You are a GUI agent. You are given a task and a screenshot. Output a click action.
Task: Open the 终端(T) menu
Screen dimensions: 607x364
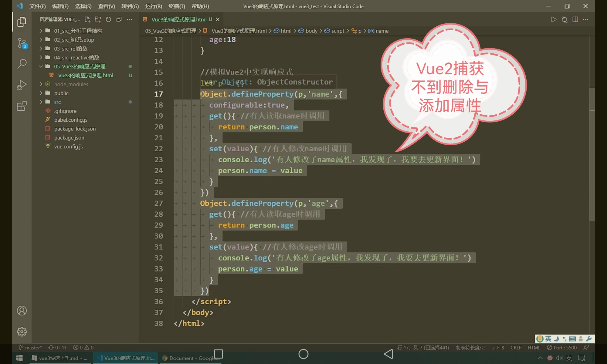[x=176, y=6]
